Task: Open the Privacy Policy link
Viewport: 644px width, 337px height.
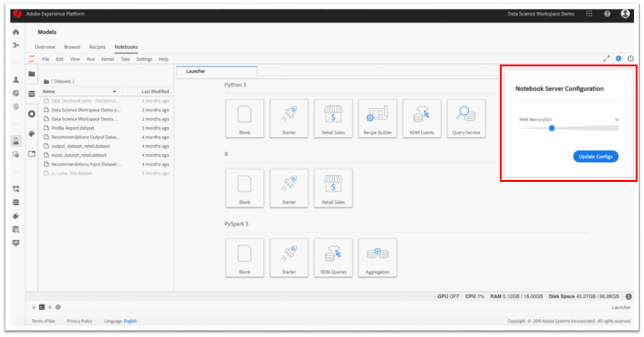Action: point(79,321)
